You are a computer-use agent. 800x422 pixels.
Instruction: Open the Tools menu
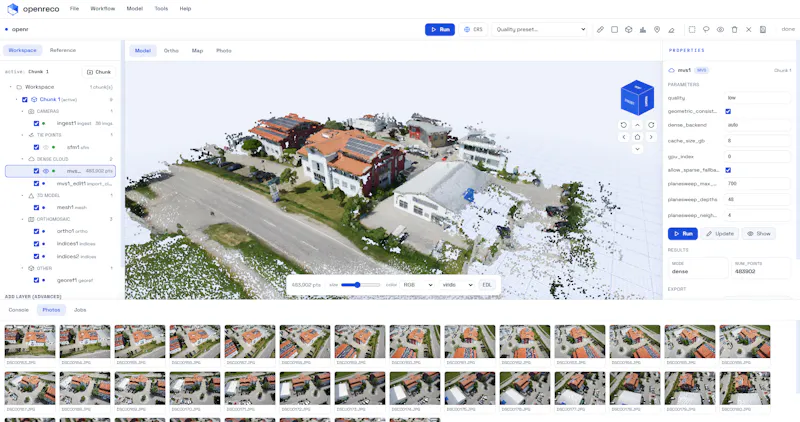click(x=161, y=9)
